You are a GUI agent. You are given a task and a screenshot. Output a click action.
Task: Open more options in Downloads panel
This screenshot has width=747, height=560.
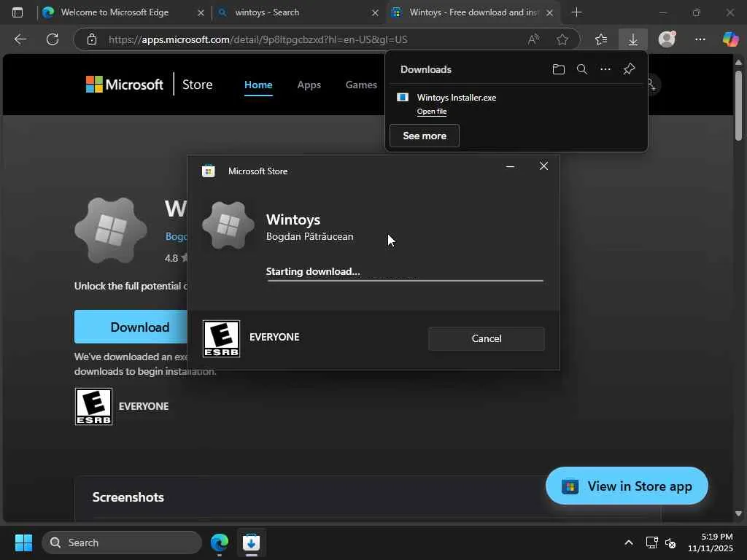pos(605,69)
